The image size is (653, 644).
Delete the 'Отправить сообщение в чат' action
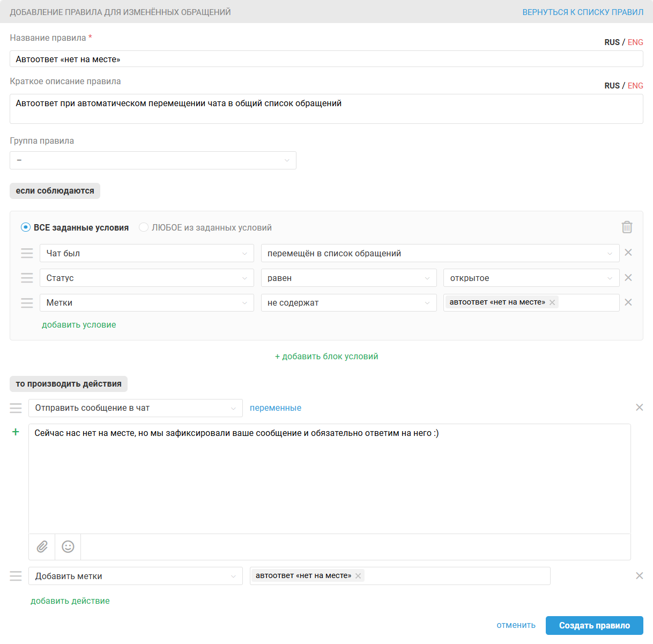click(x=639, y=408)
